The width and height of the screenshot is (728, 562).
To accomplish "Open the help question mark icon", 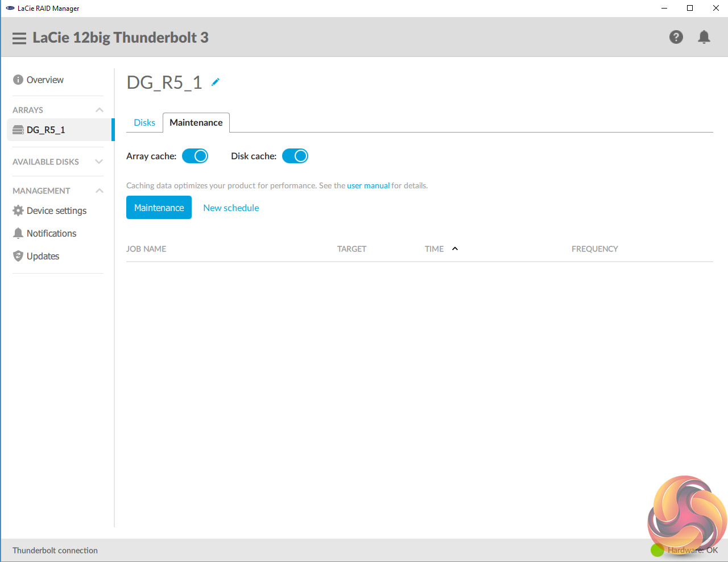I will tap(676, 37).
